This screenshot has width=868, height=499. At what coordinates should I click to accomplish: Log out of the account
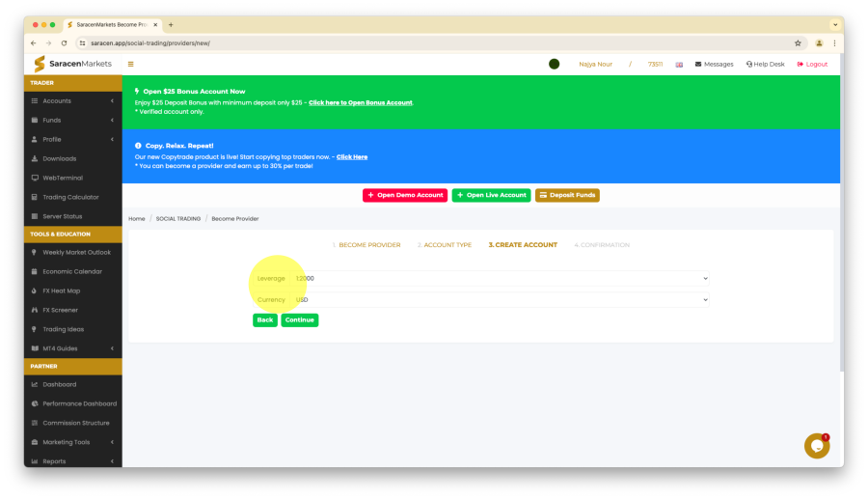812,65
